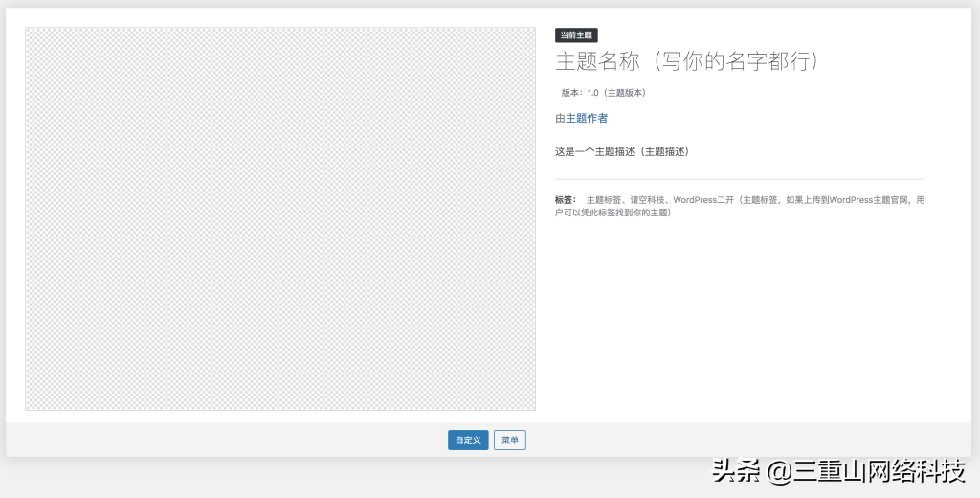Click the 标签： label
The width and height of the screenshot is (980, 498).
coord(566,200)
